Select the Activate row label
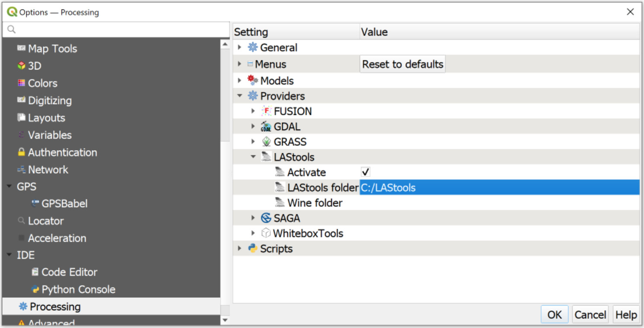Image resolution: width=644 pixels, height=328 pixels. coord(306,172)
